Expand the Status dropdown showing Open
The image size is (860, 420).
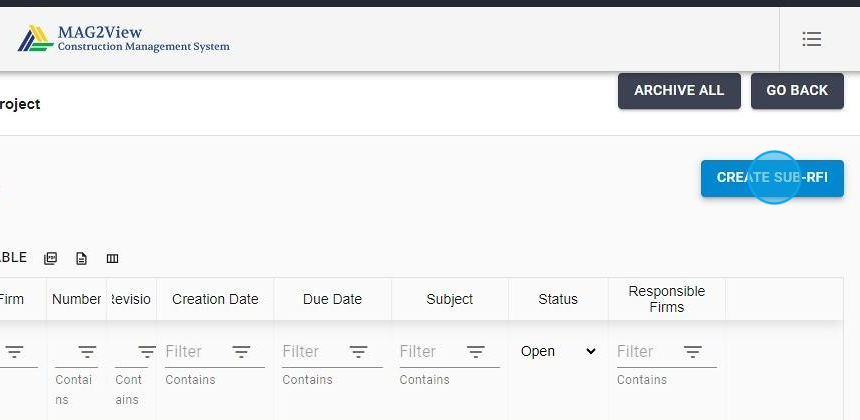(x=558, y=352)
